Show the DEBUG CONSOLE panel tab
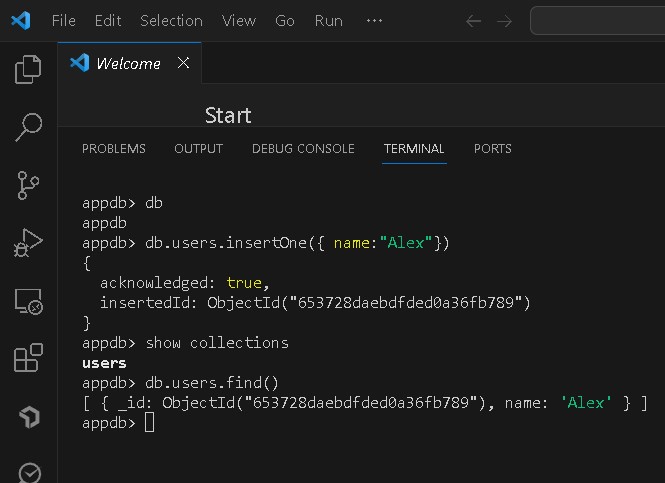The image size is (665, 483). click(303, 149)
